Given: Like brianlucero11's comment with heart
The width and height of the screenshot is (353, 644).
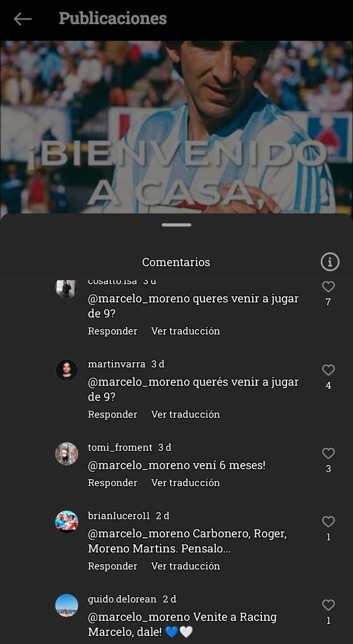Looking at the screenshot, I should tap(328, 522).
